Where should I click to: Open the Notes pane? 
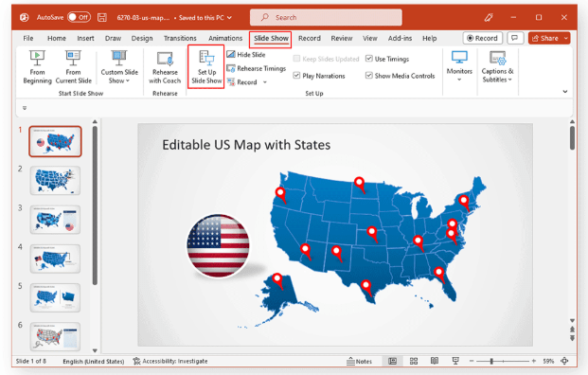click(359, 361)
